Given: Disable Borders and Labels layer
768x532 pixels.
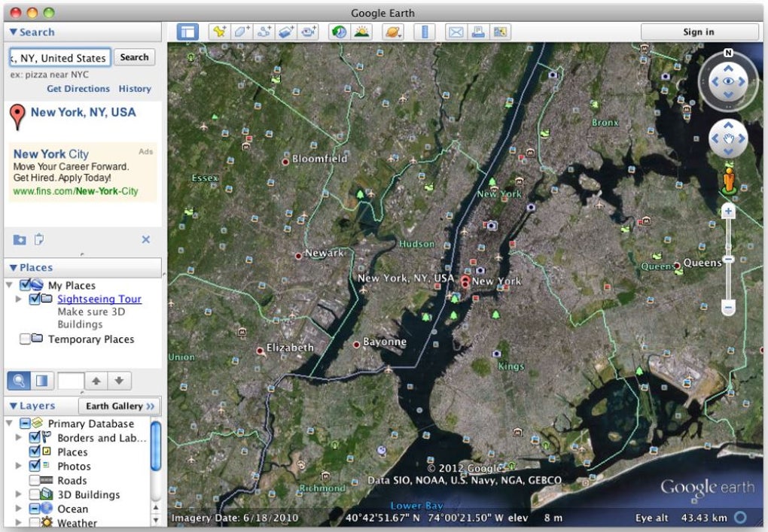Looking at the screenshot, I should pos(35,437).
